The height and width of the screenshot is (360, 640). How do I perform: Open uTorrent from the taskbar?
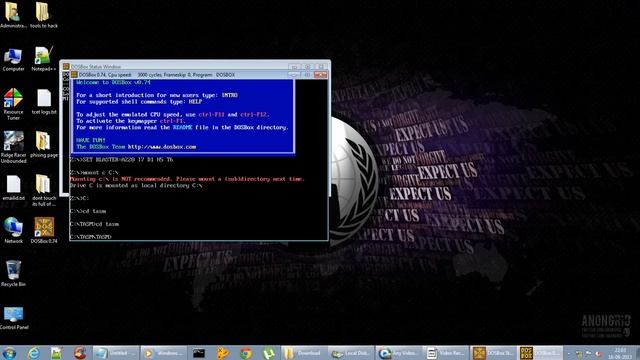pyautogui.click(x=269, y=353)
